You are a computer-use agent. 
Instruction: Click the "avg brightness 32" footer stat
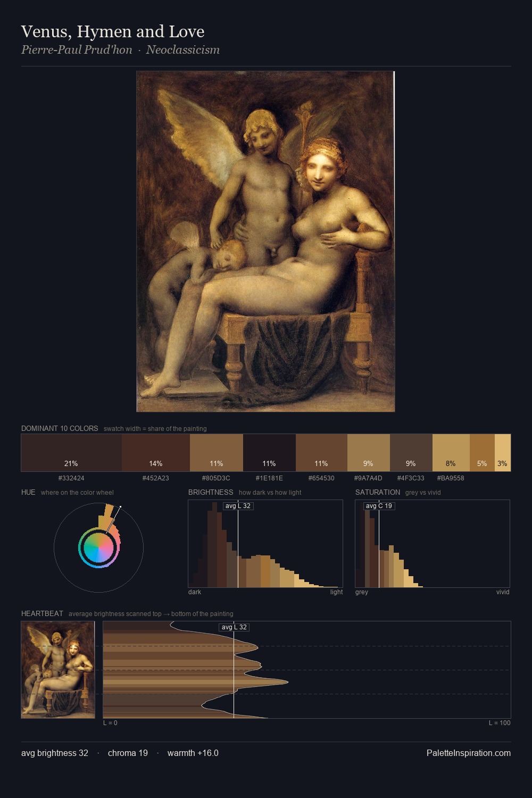coord(55,753)
